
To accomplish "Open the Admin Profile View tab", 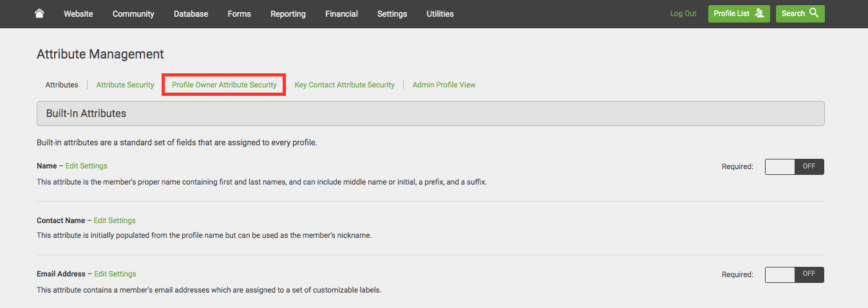I will [x=444, y=85].
